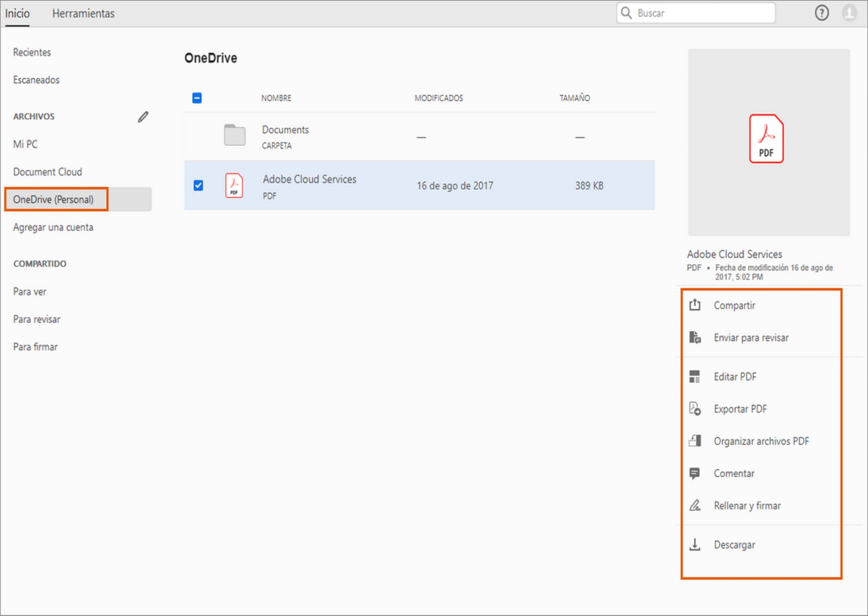Click the PDF preview thumbnail
The image size is (868, 616).
767,139
